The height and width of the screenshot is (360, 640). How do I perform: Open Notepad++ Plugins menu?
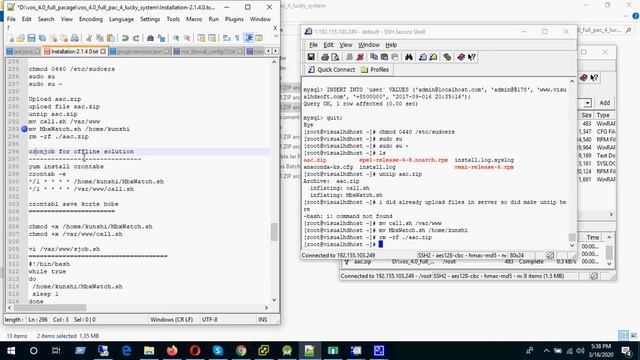pyautogui.click(x=234, y=19)
